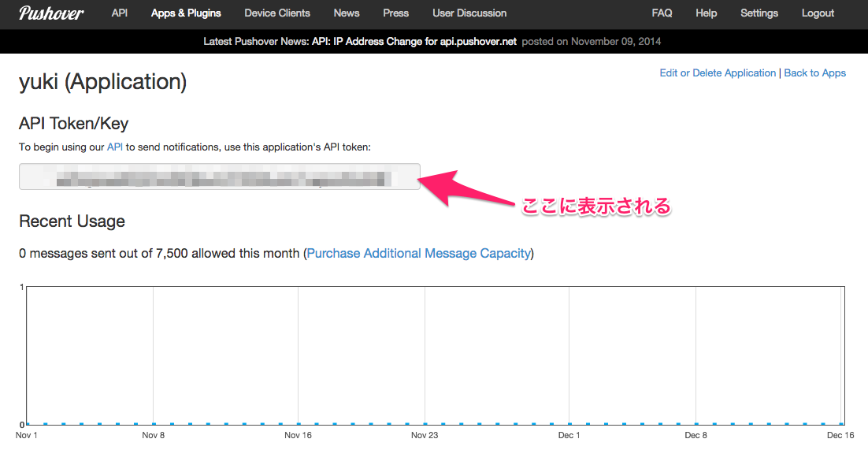Click the API token field
The height and width of the screenshot is (450, 868).
click(x=220, y=177)
